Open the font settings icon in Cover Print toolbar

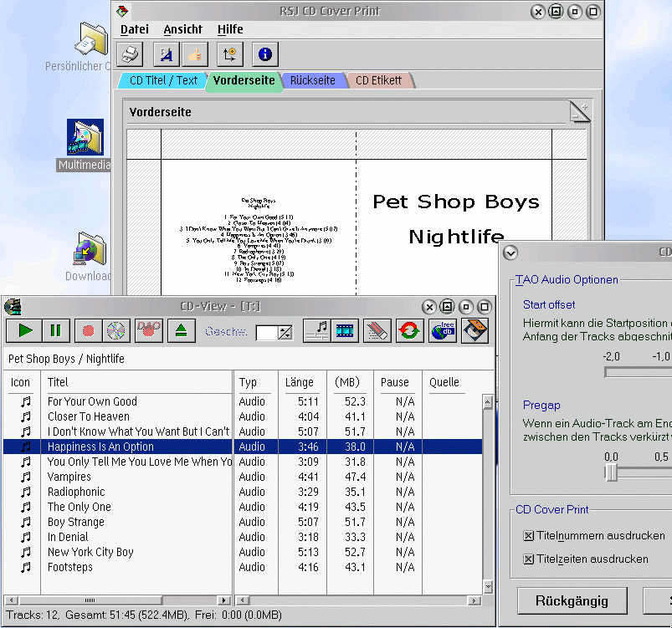tap(167, 54)
